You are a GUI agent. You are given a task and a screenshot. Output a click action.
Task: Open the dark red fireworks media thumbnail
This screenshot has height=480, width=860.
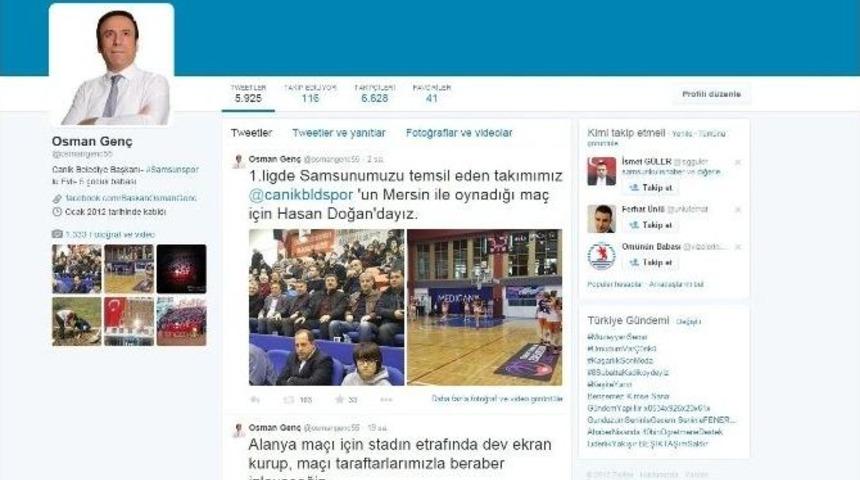[182, 269]
